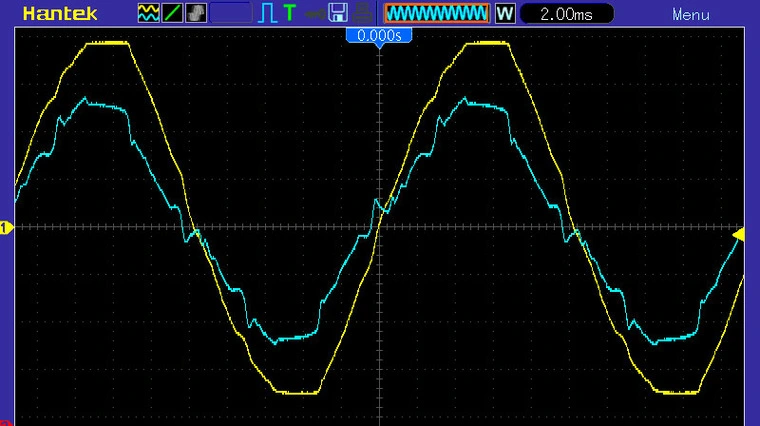Click the dual-waveform channel display icon
Viewport: 760px width, 426px height.
(x=148, y=14)
